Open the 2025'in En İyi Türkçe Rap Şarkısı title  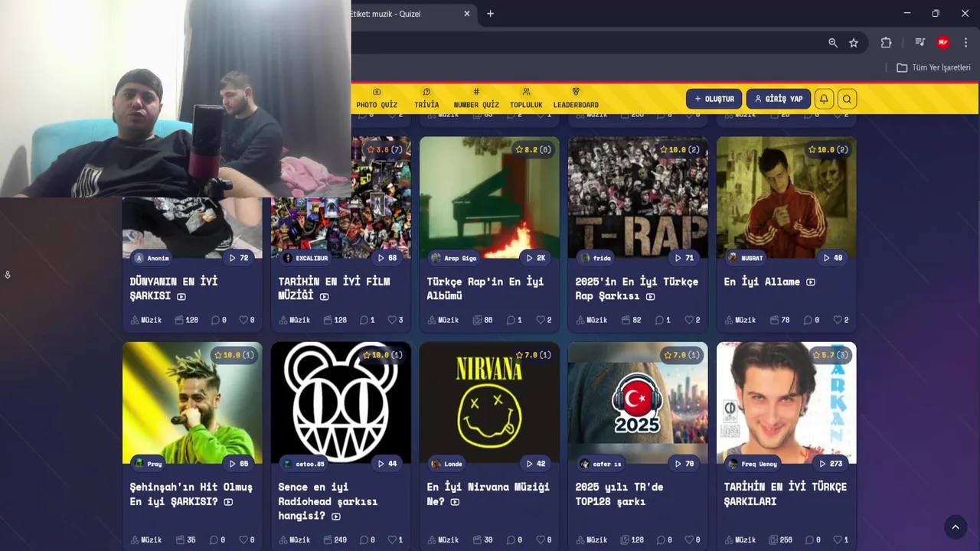[x=637, y=289]
